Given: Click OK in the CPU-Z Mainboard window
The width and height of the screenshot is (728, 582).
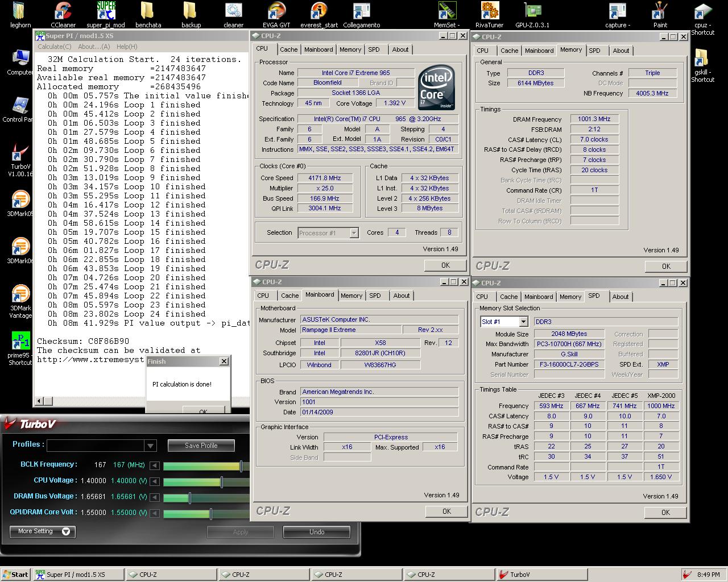Looking at the screenshot, I should [x=446, y=512].
